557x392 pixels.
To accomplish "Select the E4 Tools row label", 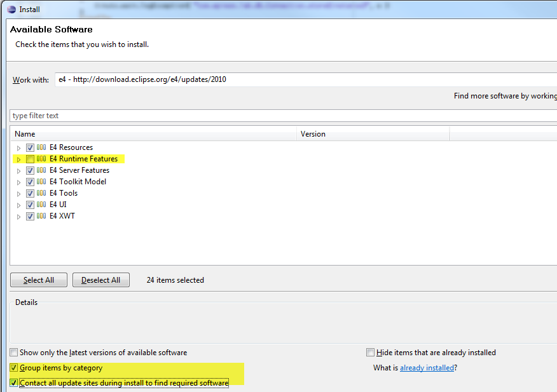I will click(x=64, y=193).
